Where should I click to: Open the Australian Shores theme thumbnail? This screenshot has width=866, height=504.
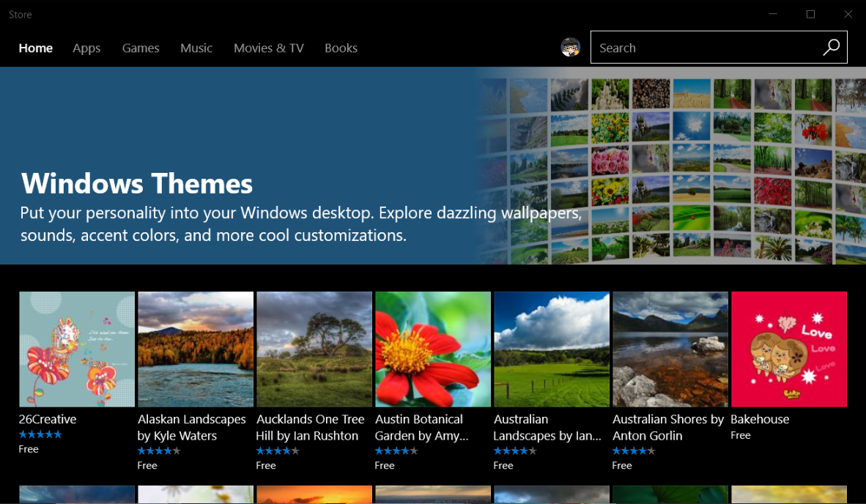pos(670,349)
